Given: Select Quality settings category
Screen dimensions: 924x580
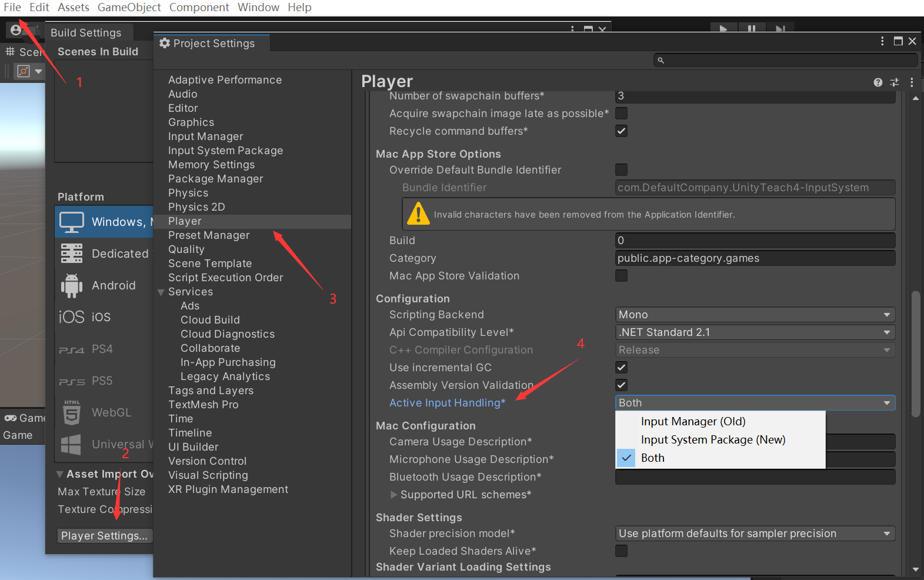Looking at the screenshot, I should [186, 249].
